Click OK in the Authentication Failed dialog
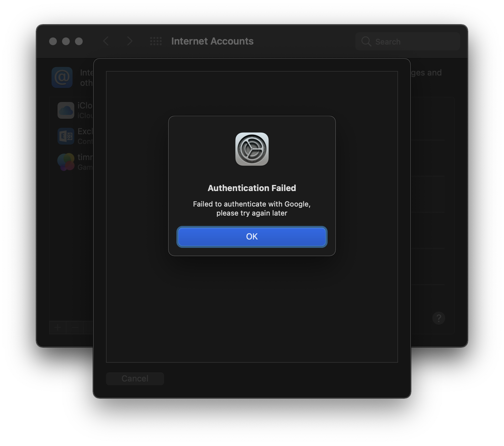 click(x=252, y=237)
